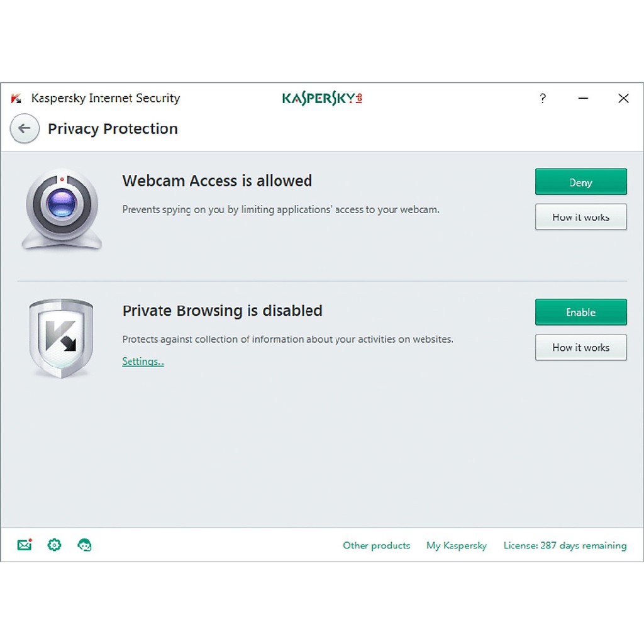Open application settings with the gear icon
This screenshot has width=644, height=644.
(x=54, y=545)
